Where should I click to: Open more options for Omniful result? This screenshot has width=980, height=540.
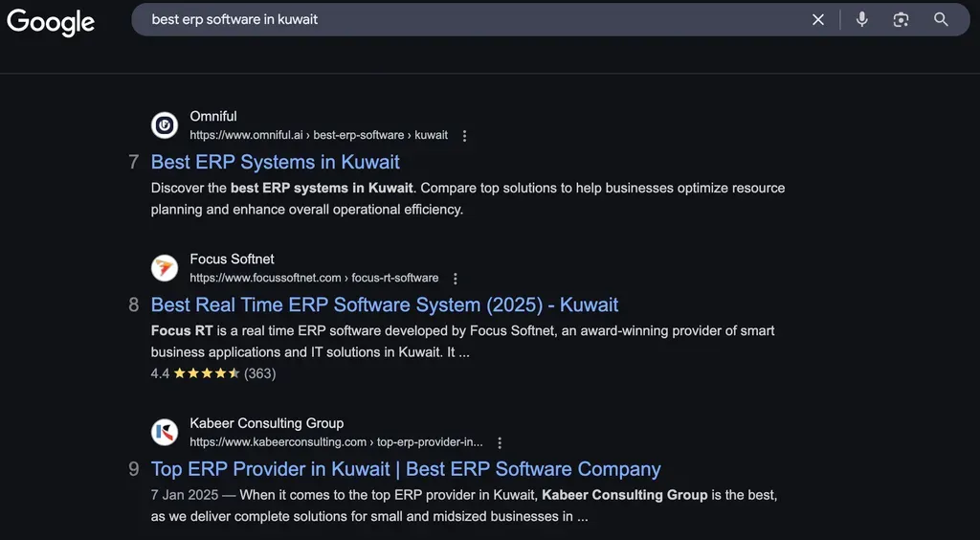pyautogui.click(x=464, y=136)
